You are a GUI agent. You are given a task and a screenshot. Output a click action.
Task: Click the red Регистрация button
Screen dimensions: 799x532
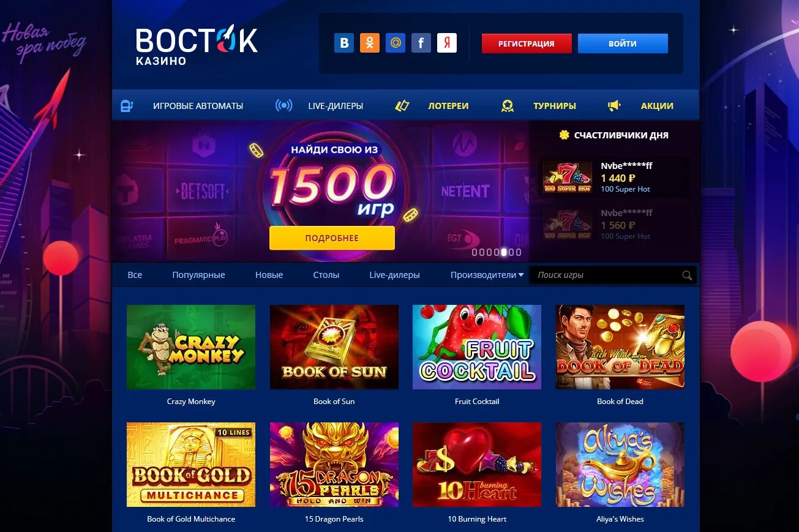[527, 43]
